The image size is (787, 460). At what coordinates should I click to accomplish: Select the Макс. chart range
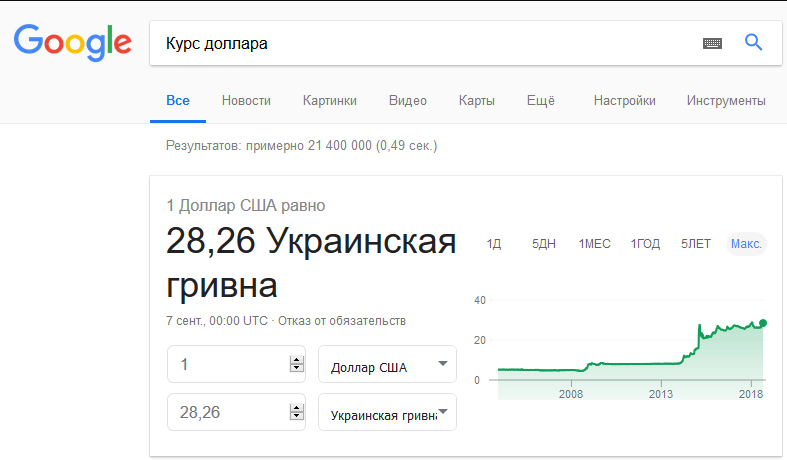point(746,244)
